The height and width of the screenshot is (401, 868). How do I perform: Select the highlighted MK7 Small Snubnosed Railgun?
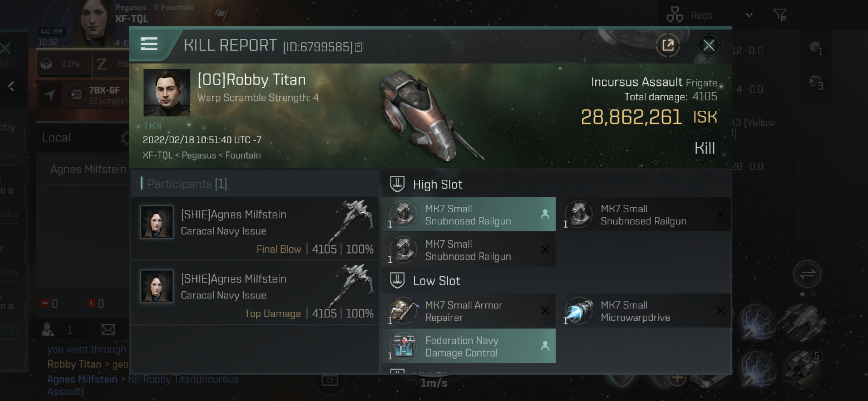[468, 215]
